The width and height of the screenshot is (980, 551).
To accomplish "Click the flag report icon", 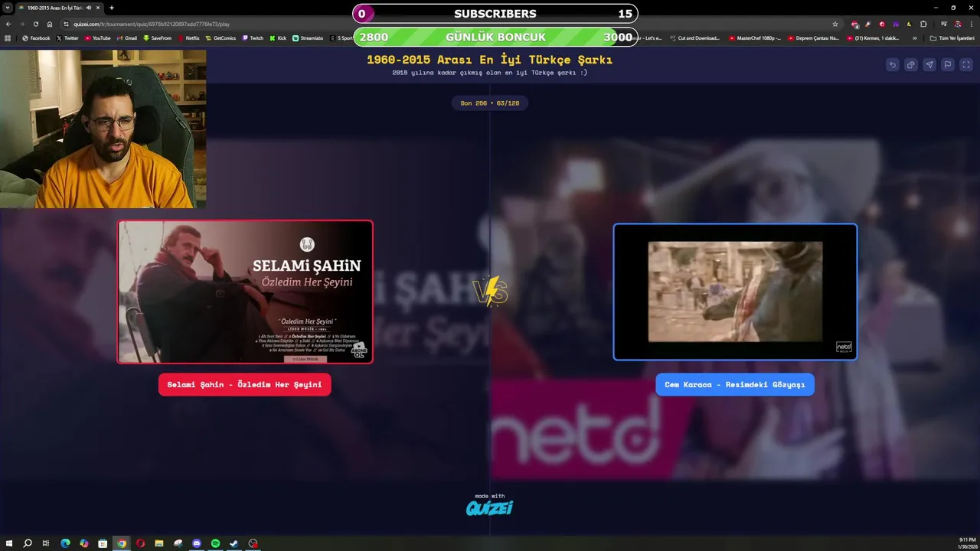I will [x=947, y=65].
